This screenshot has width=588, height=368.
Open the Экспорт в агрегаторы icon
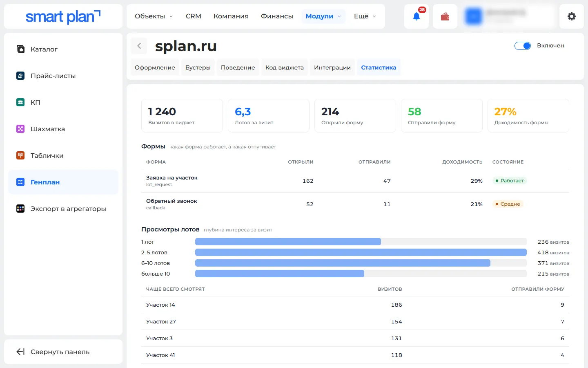click(x=20, y=209)
